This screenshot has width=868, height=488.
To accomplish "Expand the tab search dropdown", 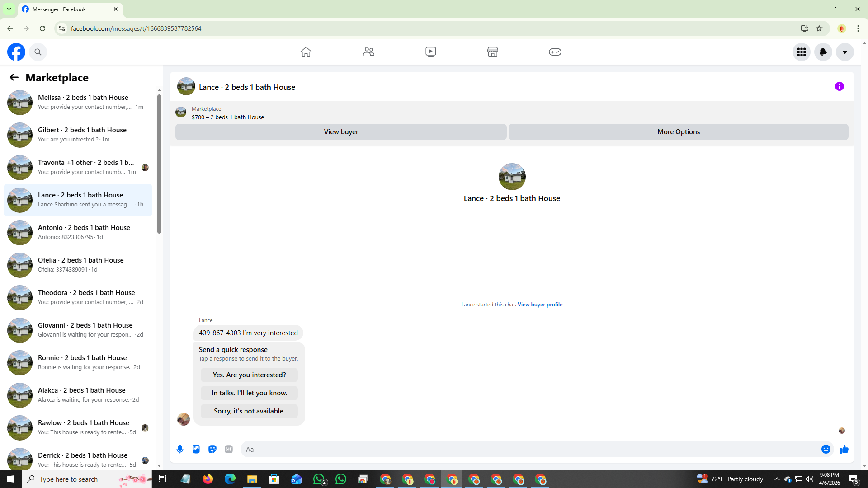I will 9,9.
